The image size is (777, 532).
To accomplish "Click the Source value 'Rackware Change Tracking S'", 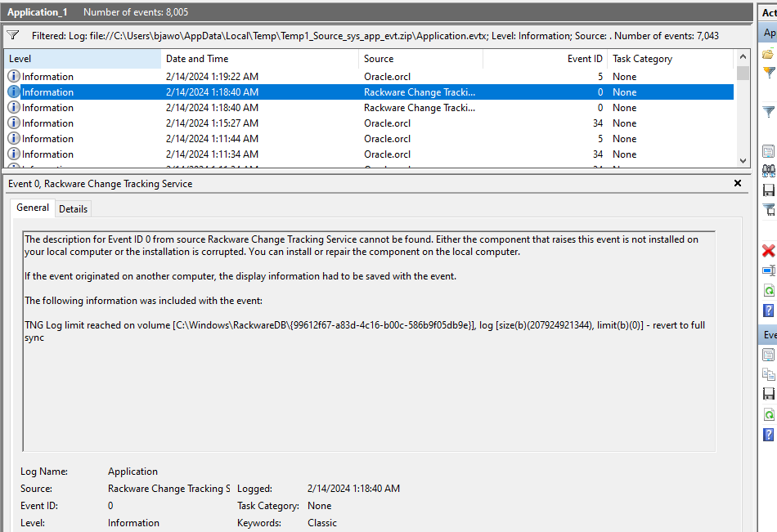I will (x=169, y=489).
